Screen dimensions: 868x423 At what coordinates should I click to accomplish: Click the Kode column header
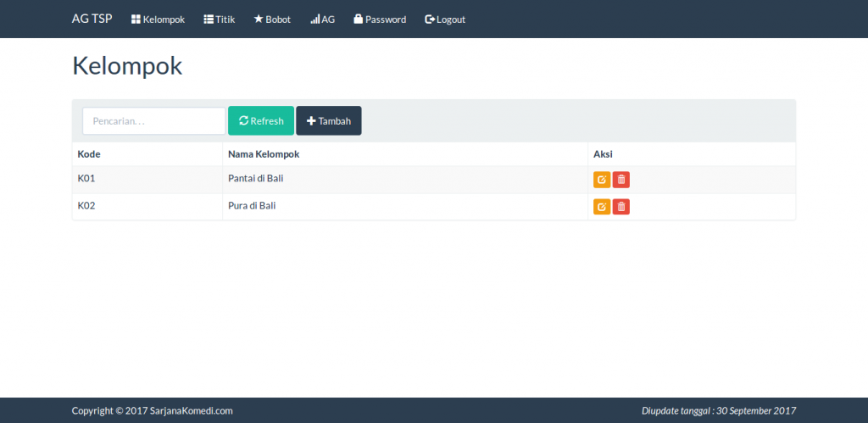89,154
